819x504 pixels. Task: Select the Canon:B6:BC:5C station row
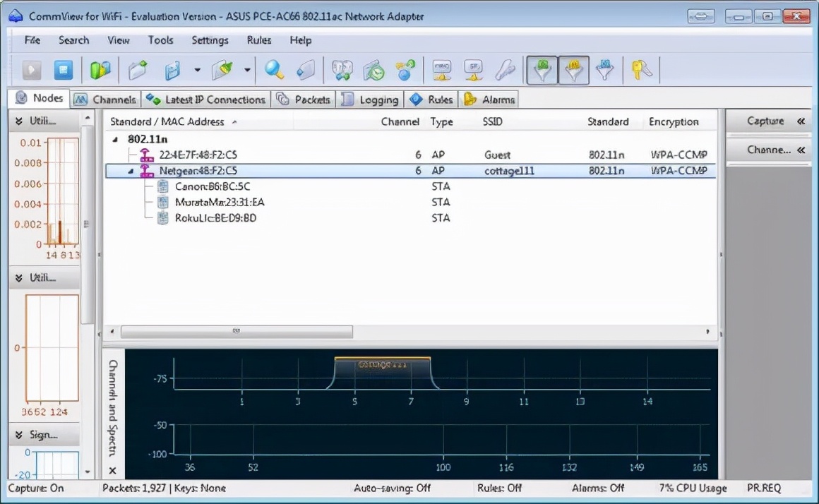click(212, 186)
